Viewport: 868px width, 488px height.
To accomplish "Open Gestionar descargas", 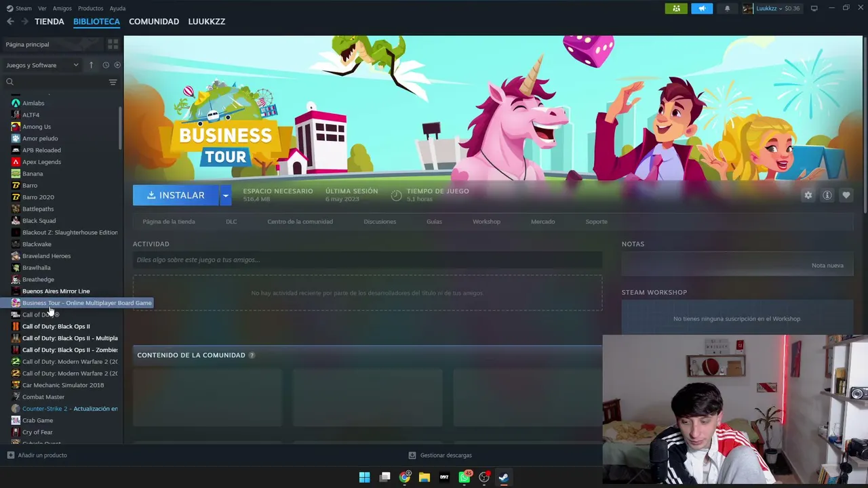I will [x=440, y=455].
